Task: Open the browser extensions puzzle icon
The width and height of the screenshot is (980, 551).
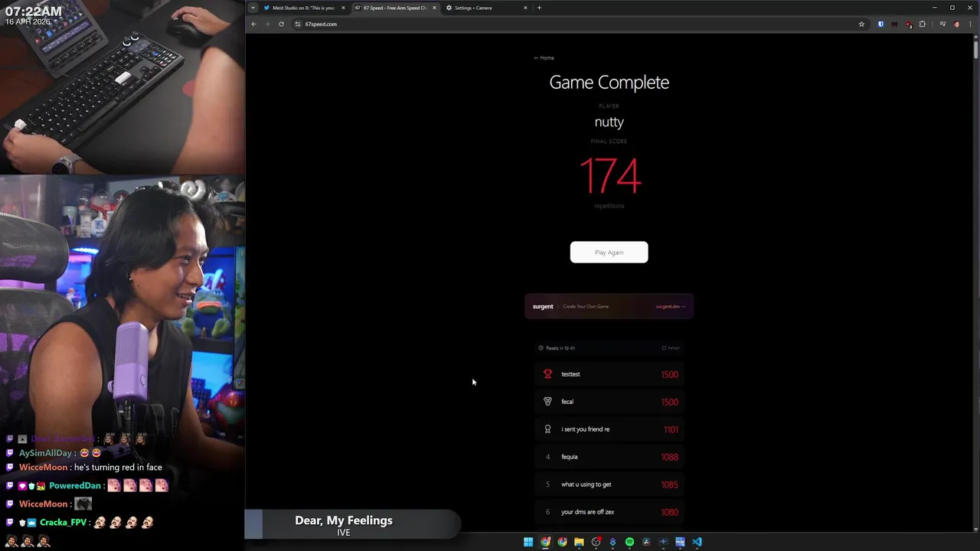Action: click(922, 24)
